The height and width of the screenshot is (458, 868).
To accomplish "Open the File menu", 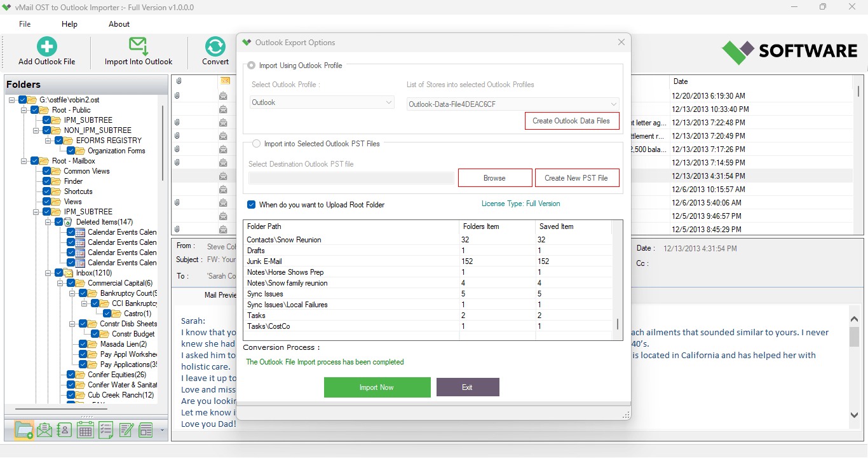I will [x=25, y=24].
